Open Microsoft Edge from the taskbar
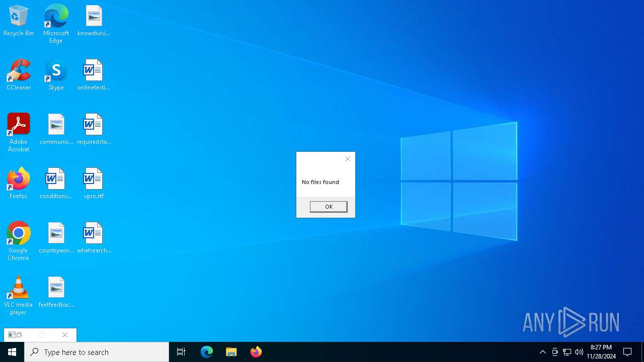Screen dimensions: 644x362 (x=207, y=352)
